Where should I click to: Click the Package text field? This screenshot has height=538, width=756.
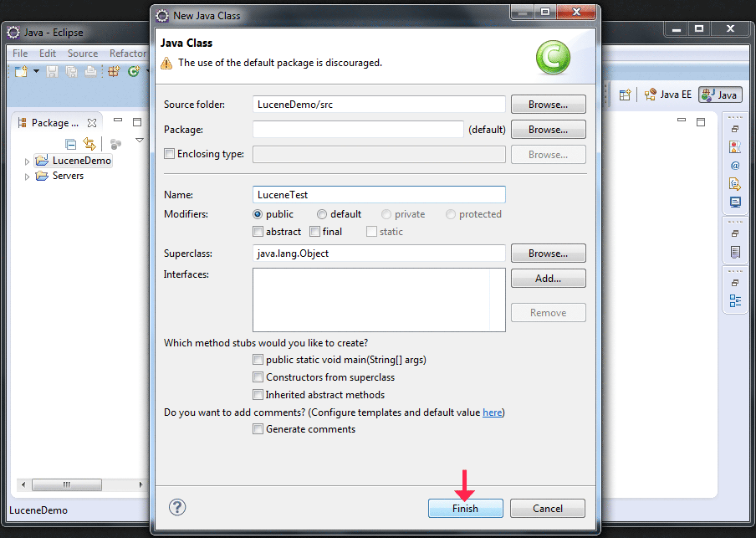(x=358, y=130)
